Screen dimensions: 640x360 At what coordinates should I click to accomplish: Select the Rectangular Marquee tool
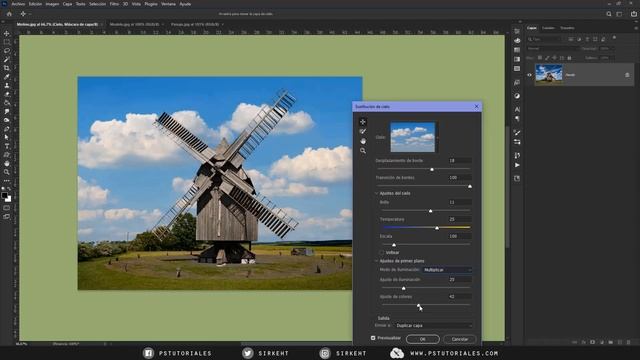[x=7, y=42]
